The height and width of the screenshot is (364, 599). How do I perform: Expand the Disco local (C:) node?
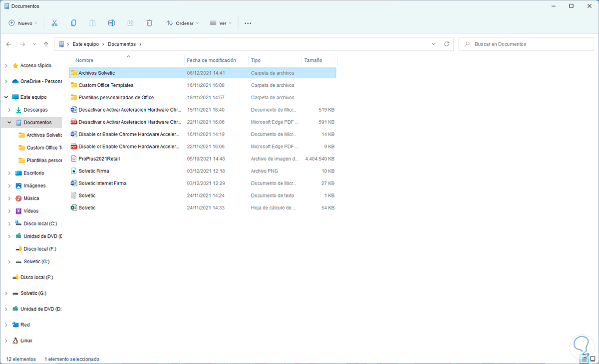pyautogui.click(x=9, y=223)
